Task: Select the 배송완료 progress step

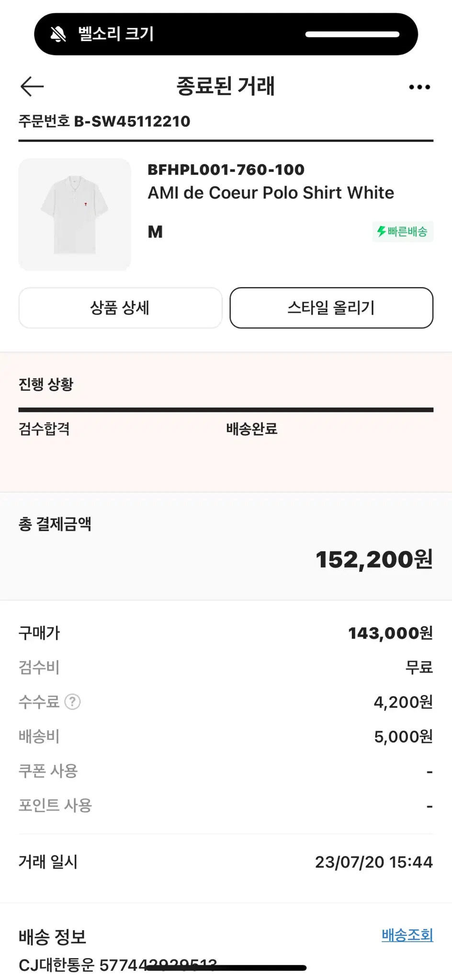Action: coord(252,429)
